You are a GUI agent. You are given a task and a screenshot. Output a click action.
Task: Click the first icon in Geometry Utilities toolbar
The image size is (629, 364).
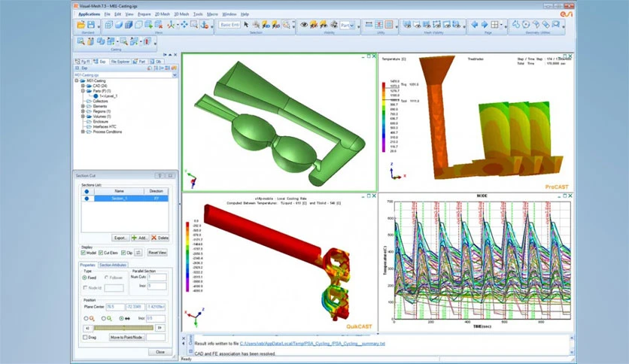[x=516, y=25]
